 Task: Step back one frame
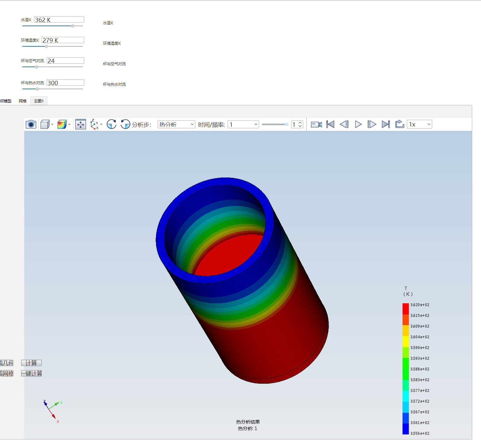[344, 124]
